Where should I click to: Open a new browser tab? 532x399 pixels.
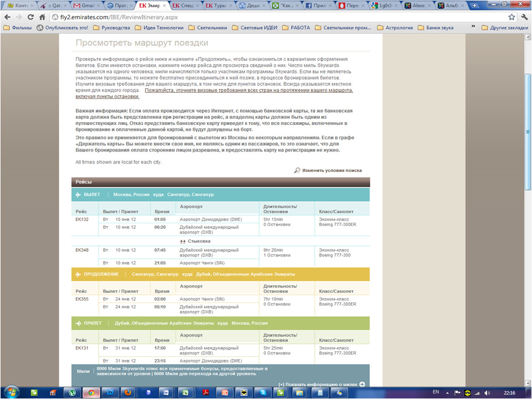click(474, 6)
